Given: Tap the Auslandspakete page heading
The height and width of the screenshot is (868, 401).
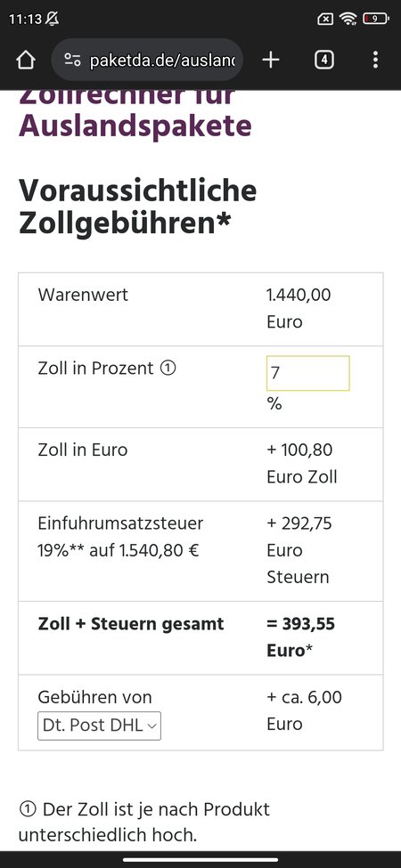Looking at the screenshot, I should pyautogui.click(x=135, y=126).
